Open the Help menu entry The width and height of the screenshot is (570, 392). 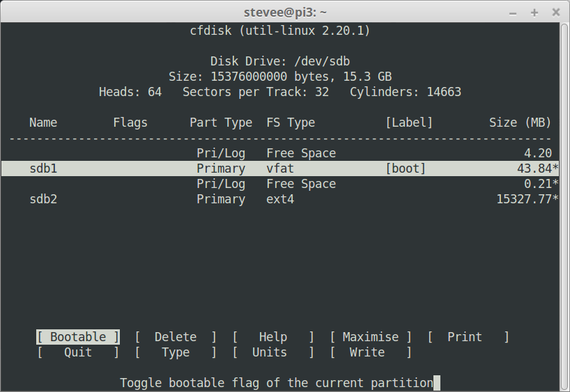point(272,337)
